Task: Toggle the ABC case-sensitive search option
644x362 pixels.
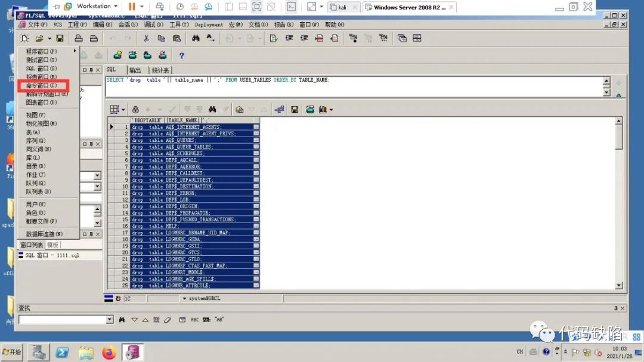Action: point(194,320)
